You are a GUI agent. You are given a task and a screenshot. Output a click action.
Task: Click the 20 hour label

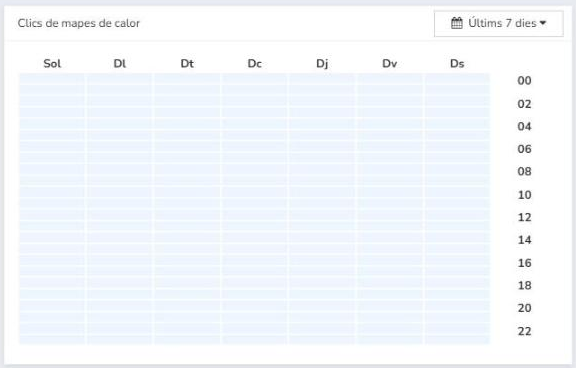[524, 308]
